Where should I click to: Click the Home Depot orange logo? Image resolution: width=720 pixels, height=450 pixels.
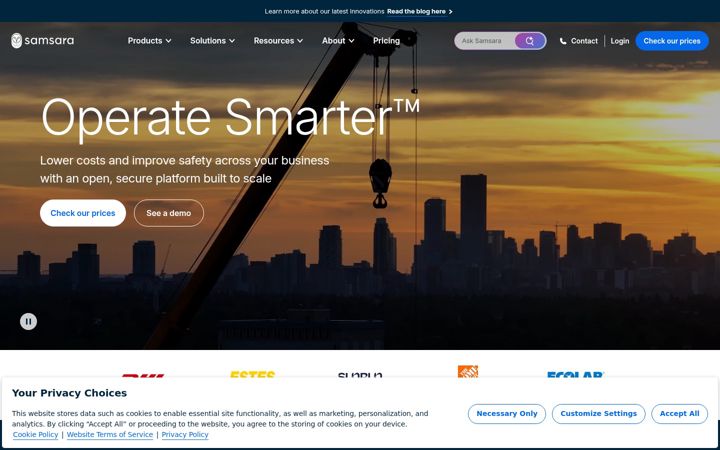[x=467, y=371]
